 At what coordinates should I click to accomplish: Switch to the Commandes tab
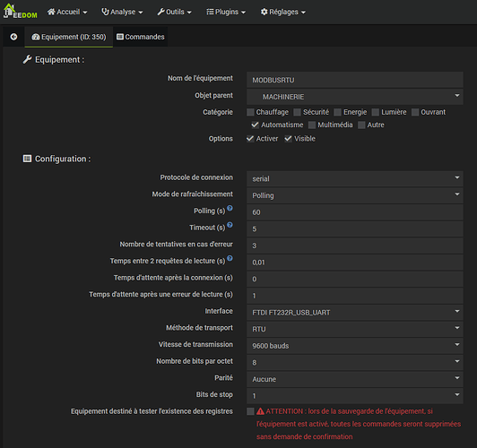click(141, 37)
